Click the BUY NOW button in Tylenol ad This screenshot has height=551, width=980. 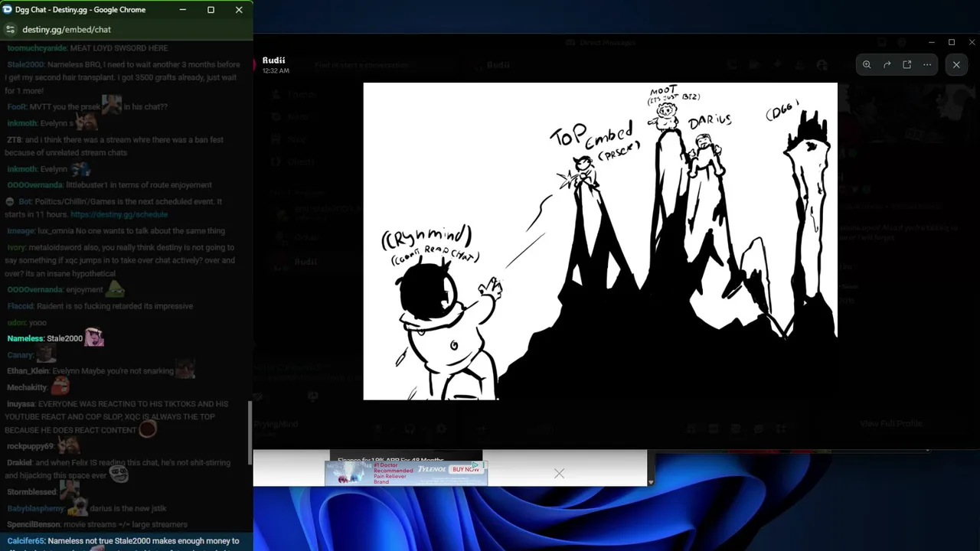(465, 469)
